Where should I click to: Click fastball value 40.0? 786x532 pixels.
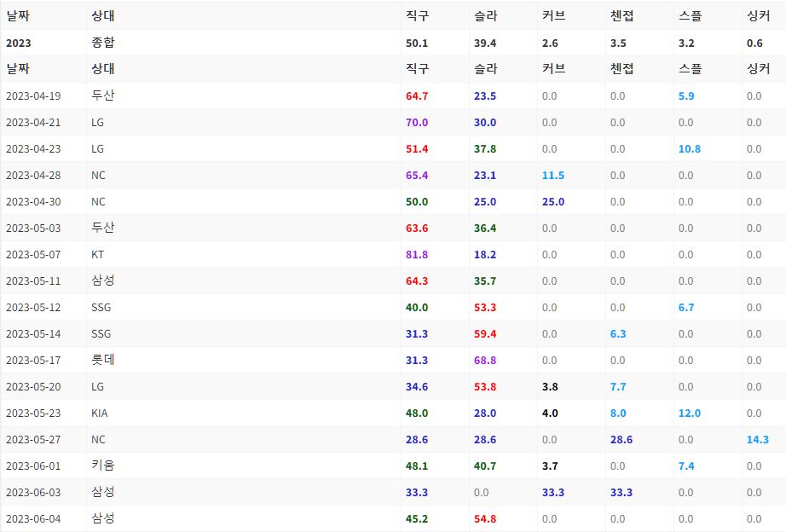point(417,308)
